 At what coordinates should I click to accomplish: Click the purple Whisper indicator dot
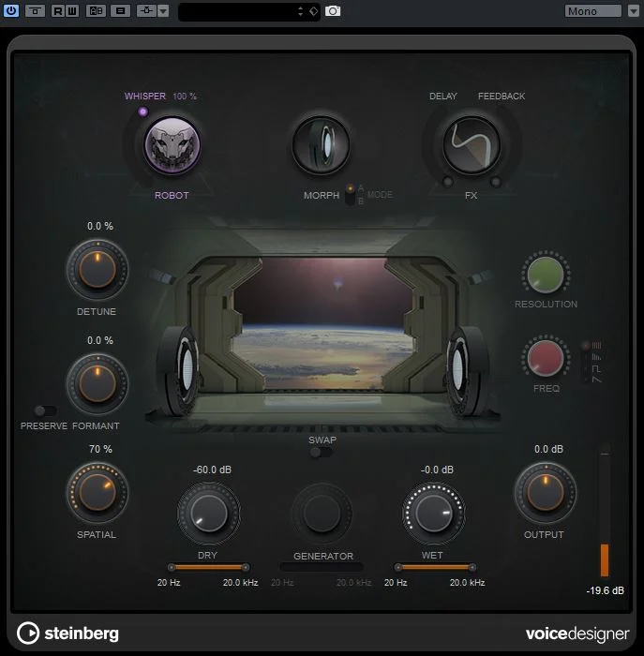click(142, 112)
